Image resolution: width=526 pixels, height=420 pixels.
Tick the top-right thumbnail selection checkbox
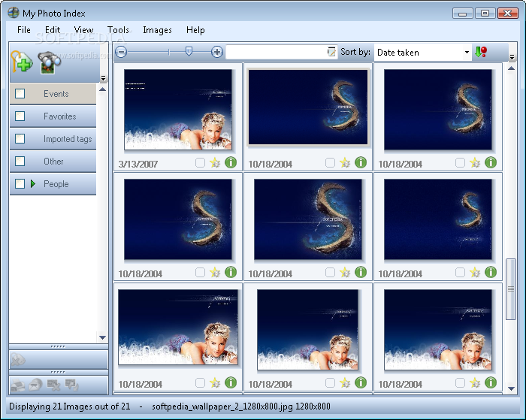[460, 163]
